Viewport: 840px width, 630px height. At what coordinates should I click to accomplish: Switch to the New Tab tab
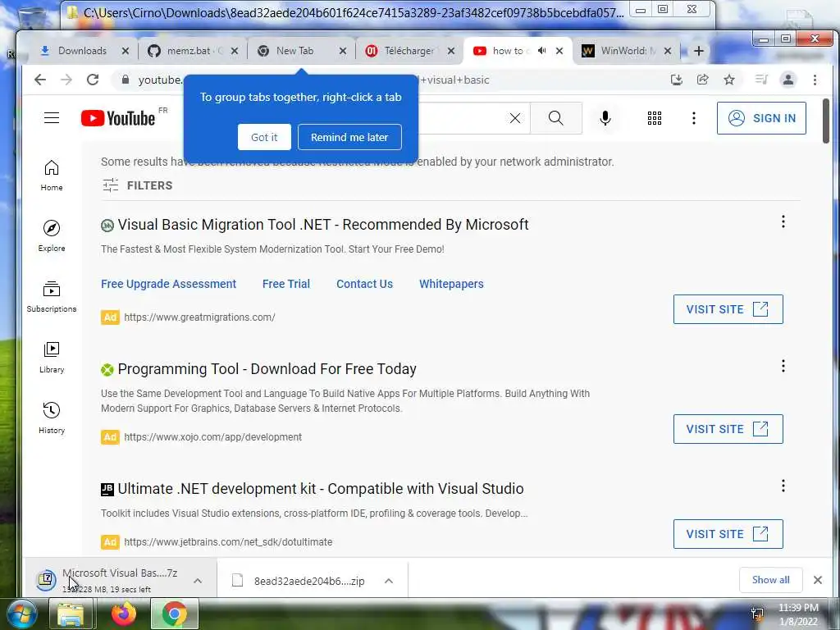pyautogui.click(x=294, y=51)
